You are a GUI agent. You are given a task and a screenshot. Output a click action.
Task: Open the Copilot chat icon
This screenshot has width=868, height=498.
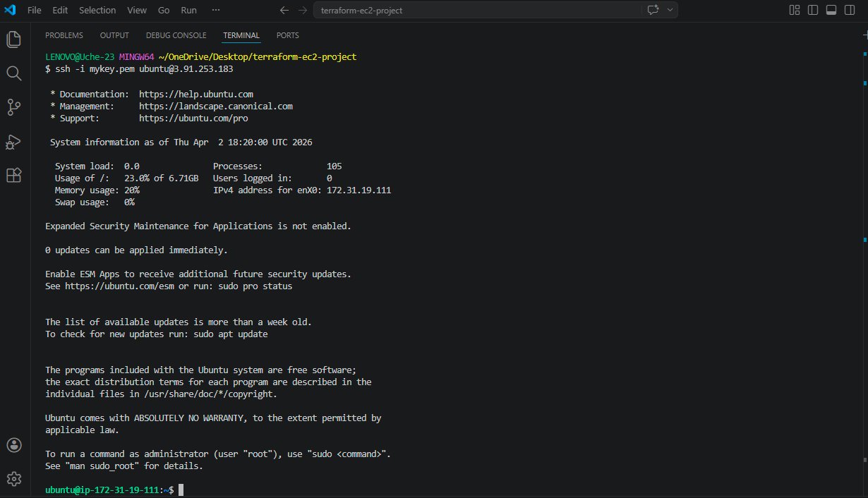(x=653, y=10)
